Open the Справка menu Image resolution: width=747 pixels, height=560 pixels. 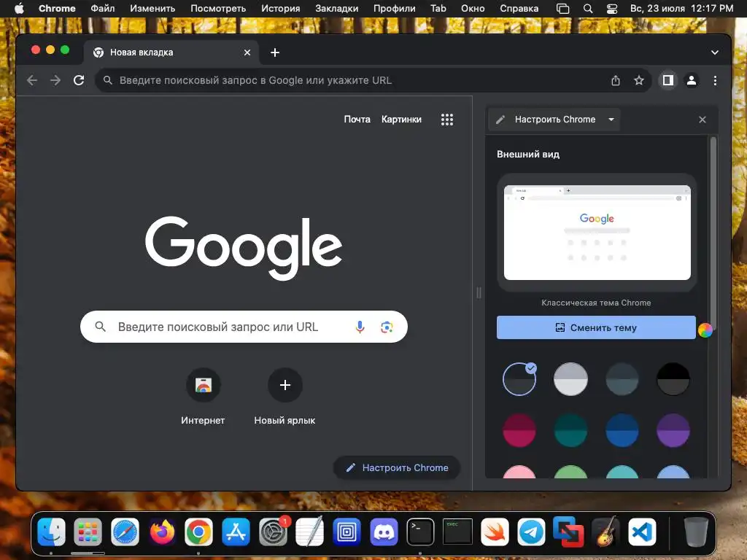point(519,9)
